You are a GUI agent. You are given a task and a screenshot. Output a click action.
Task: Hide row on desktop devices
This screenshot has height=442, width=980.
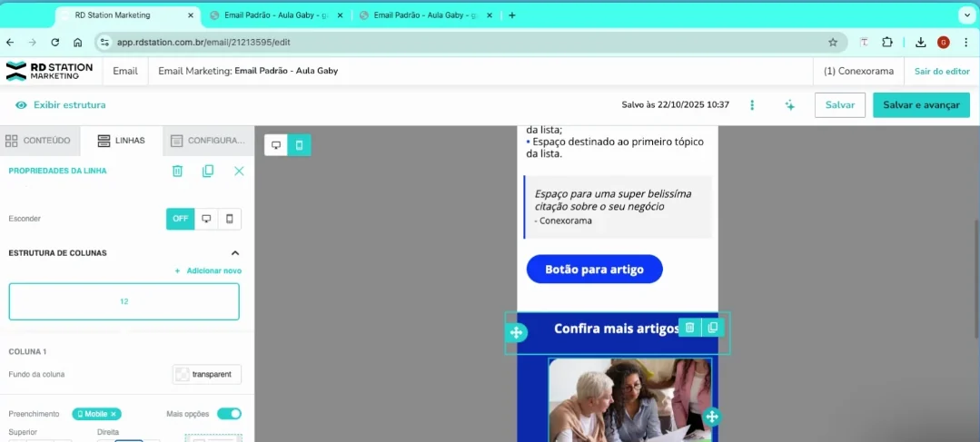[206, 219]
